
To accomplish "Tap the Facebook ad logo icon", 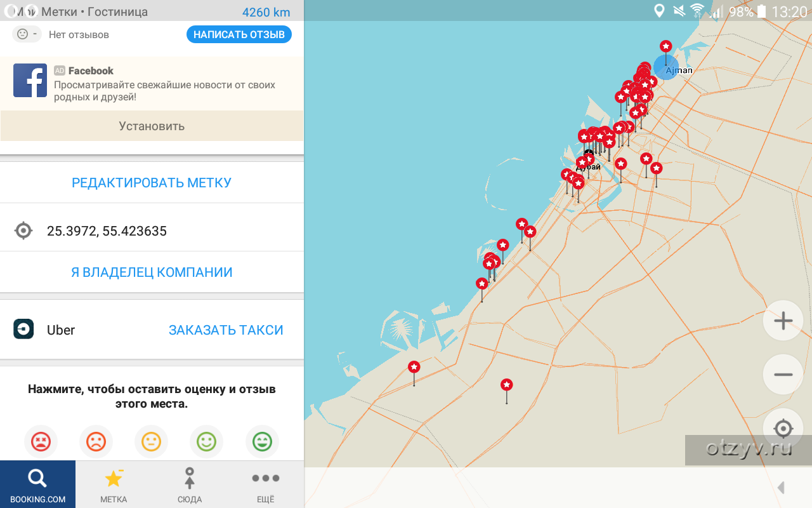I will click(x=30, y=81).
